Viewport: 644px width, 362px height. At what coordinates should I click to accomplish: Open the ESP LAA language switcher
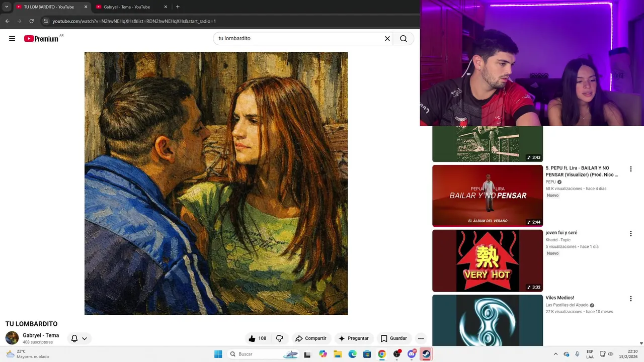click(x=590, y=354)
